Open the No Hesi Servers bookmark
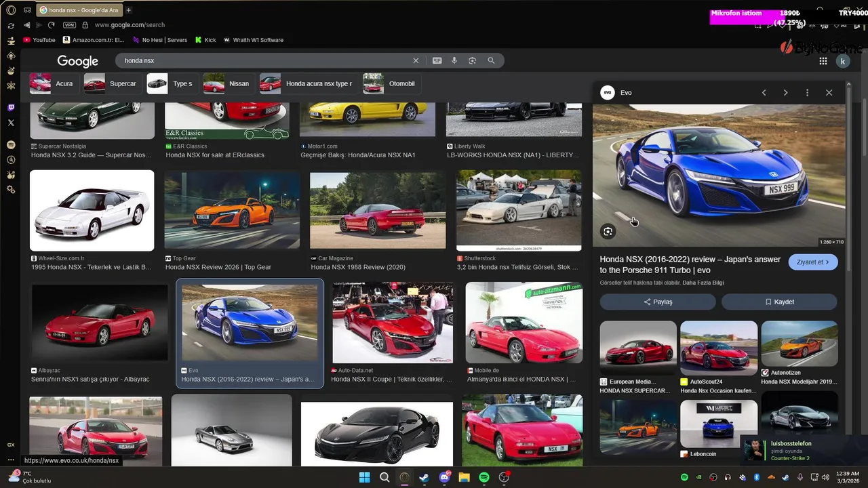The image size is (868, 488). click(x=160, y=40)
